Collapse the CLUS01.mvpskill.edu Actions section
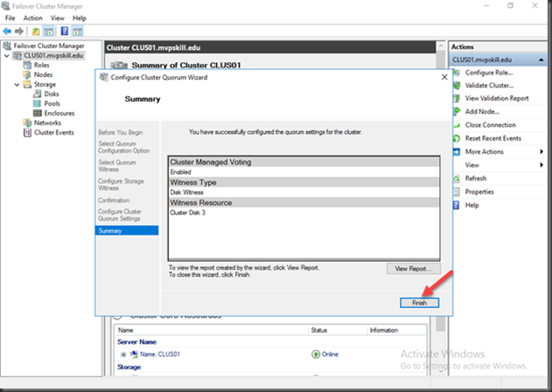552x392 pixels. pos(542,59)
